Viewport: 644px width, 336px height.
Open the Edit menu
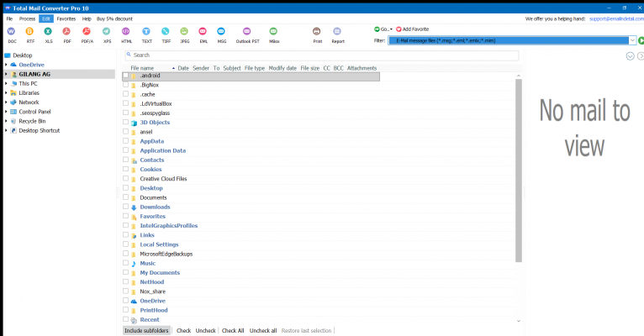tap(46, 18)
